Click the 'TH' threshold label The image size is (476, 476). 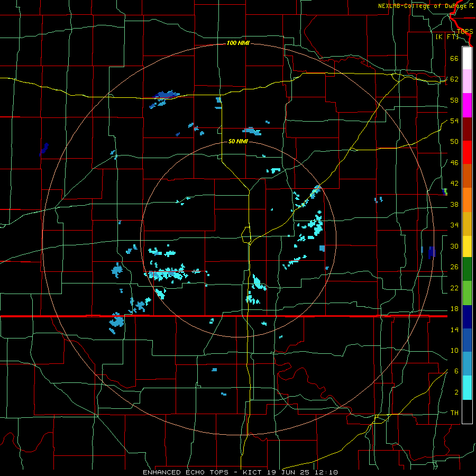pos(454,413)
